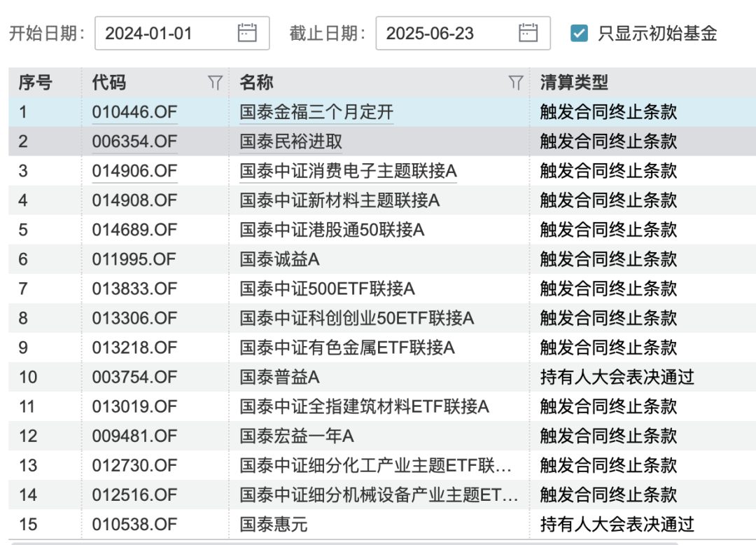Click fund name 国泰中证500ETF联接A

click(x=327, y=289)
